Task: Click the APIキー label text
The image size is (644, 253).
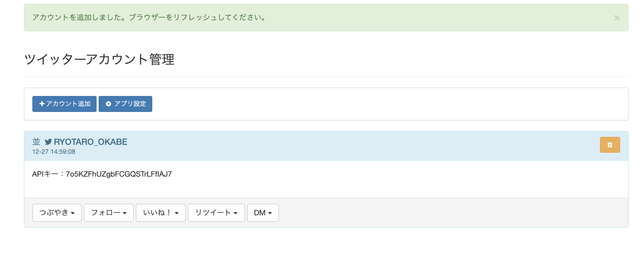Action: pyautogui.click(x=45, y=174)
